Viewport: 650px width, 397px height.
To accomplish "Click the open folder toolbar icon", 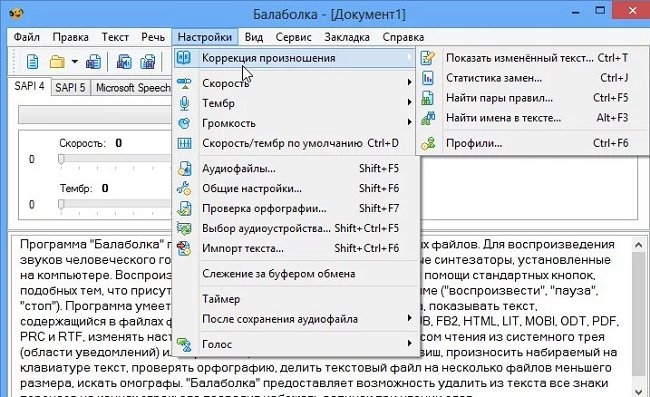I will click(x=57, y=62).
